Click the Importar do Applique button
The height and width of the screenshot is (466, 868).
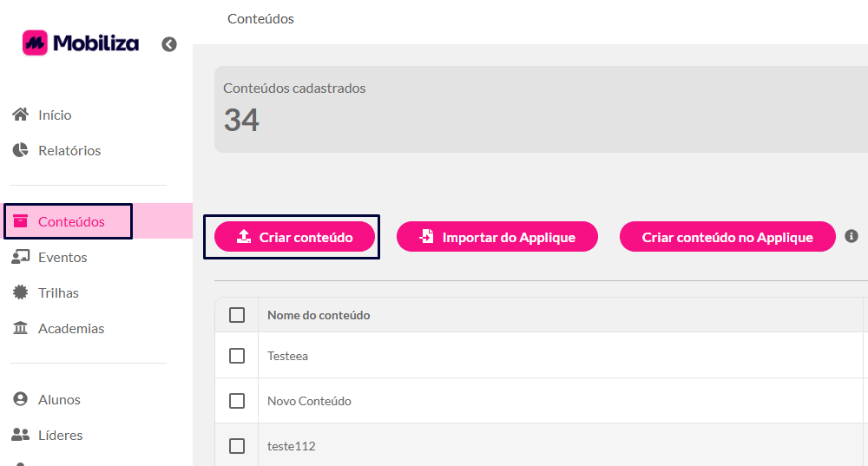tap(497, 237)
